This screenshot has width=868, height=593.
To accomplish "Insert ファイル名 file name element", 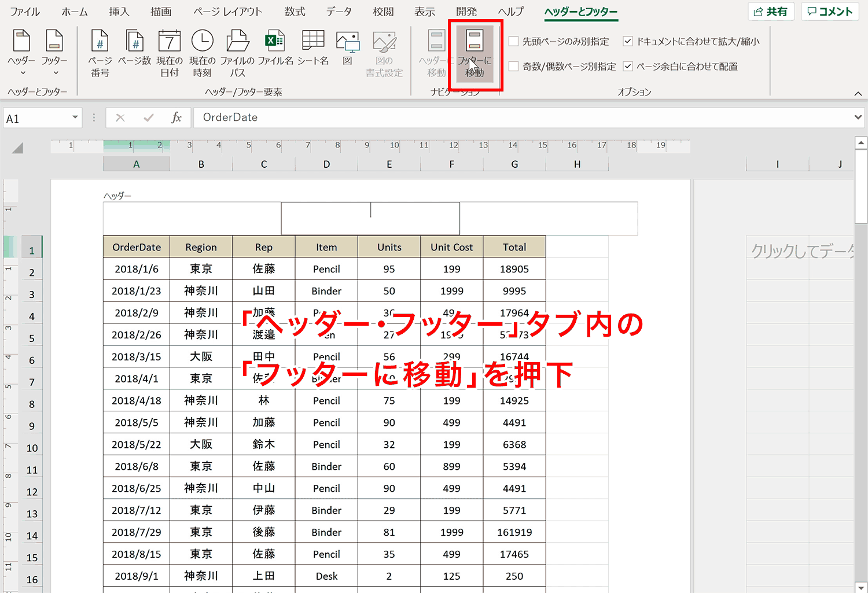I will (275, 47).
